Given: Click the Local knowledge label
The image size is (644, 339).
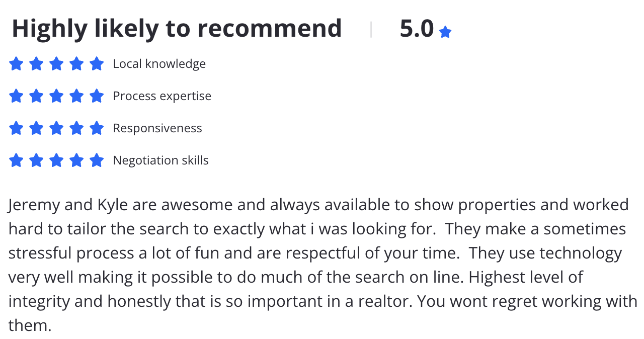Looking at the screenshot, I should (159, 64).
